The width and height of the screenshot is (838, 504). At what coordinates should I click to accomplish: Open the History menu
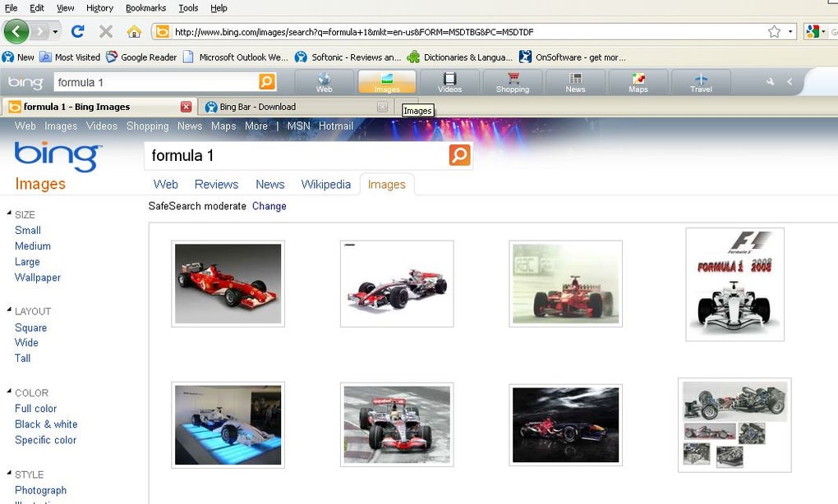(99, 8)
